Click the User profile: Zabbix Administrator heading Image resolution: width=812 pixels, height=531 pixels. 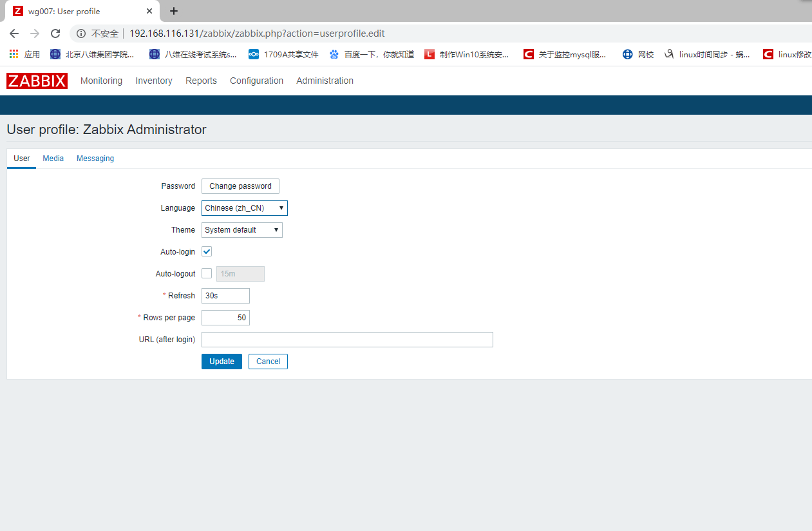107,130
